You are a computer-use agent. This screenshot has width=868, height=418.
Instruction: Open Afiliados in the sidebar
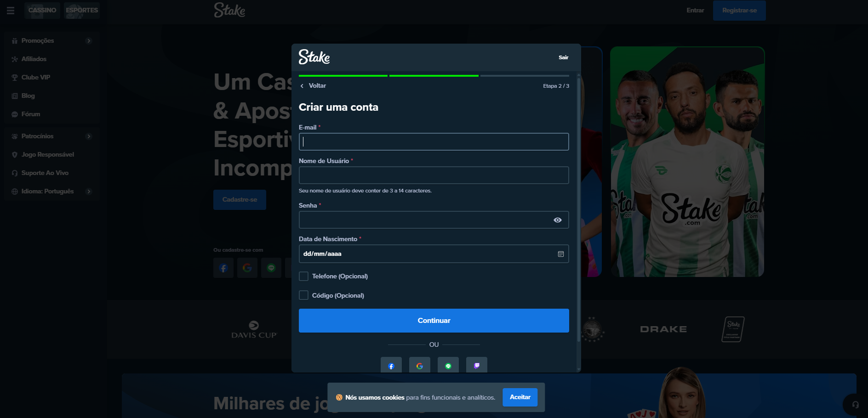click(x=52, y=59)
